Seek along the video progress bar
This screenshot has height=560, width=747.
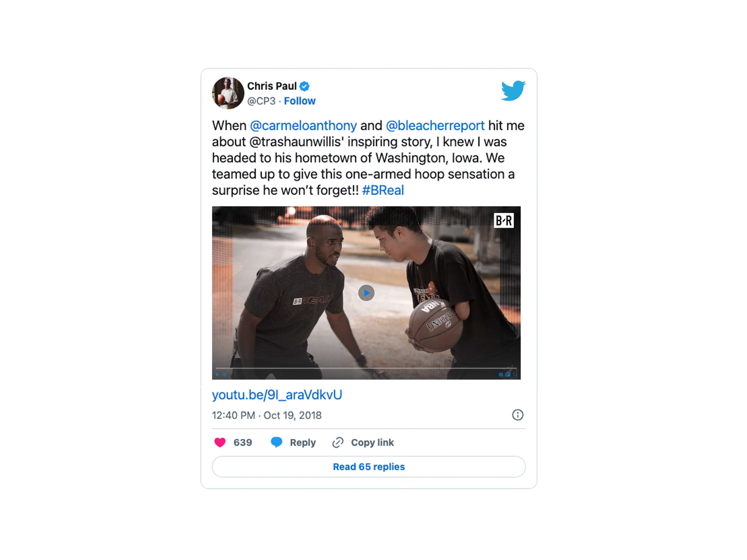[366, 368]
